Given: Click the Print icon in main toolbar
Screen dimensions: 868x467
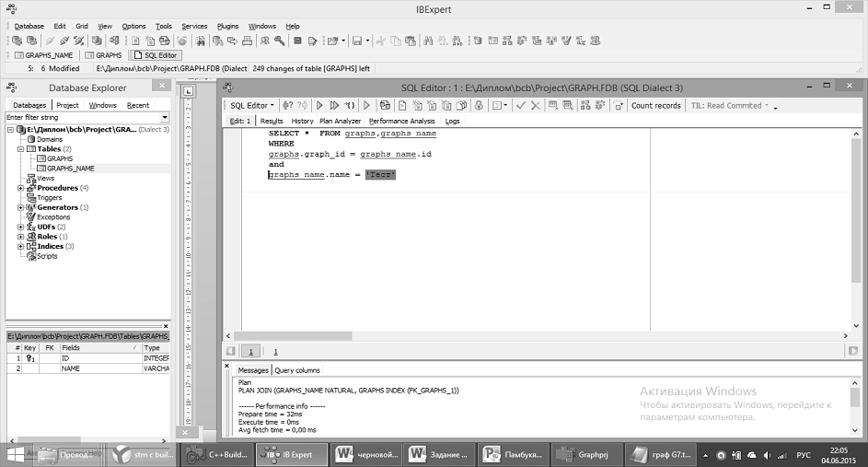Looking at the screenshot, I should tap(247, 41).
